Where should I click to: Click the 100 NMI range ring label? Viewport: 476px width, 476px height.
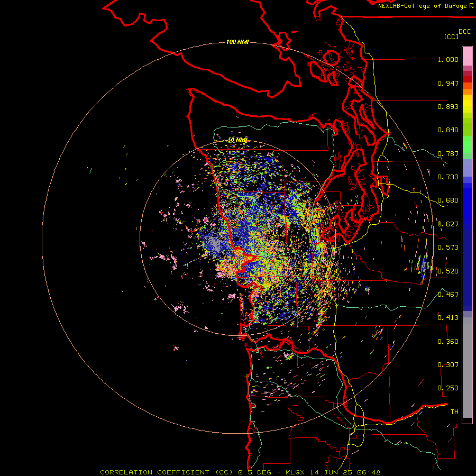click(x=237, y=42)
